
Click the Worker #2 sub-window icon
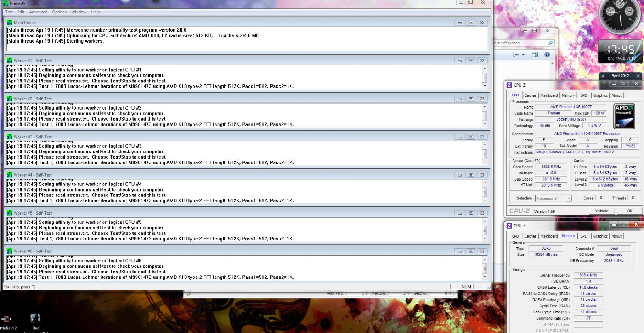[10, 99]
